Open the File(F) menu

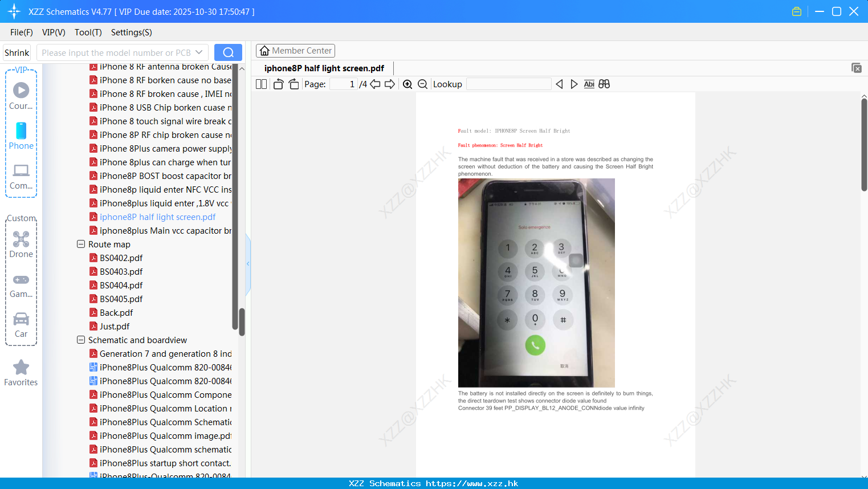22,32
